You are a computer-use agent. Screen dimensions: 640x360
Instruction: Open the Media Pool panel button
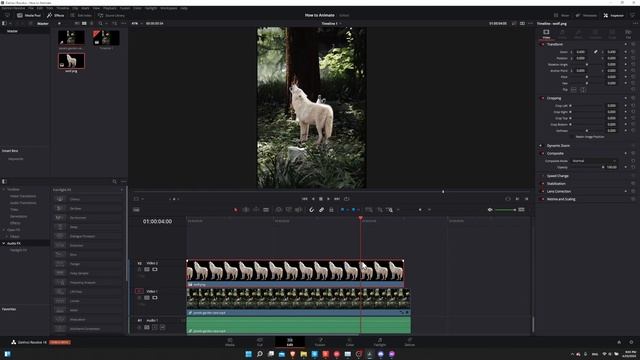pyautogui.click(x=29, y=15)
